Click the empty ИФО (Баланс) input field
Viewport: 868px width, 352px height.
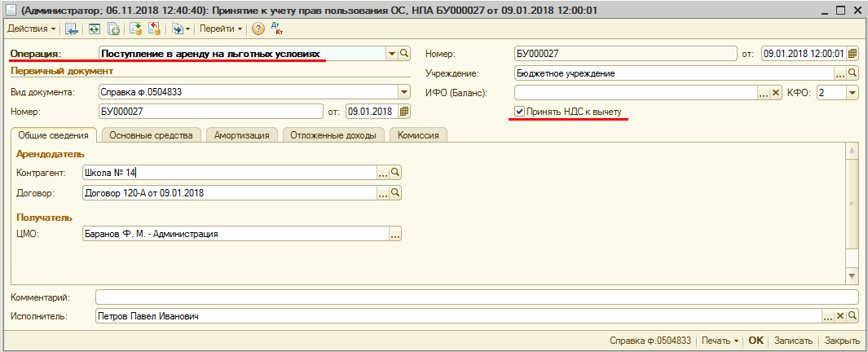coord(636,92)
